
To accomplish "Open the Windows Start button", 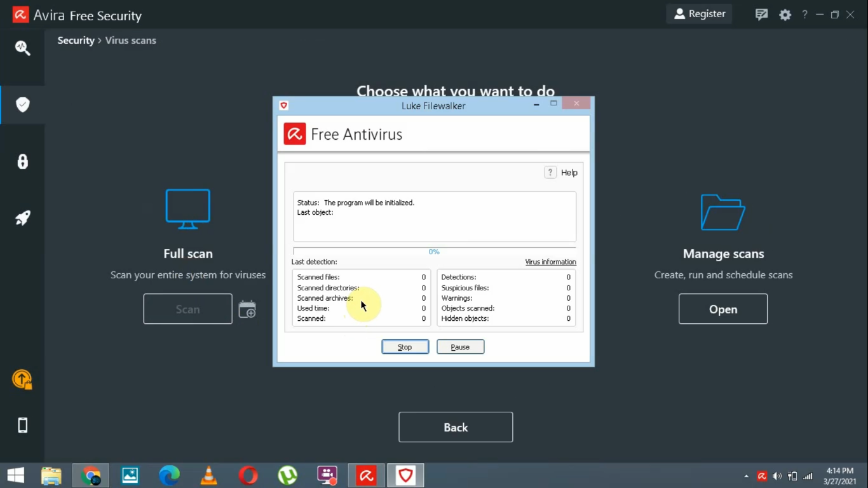I will click(16, 475).
